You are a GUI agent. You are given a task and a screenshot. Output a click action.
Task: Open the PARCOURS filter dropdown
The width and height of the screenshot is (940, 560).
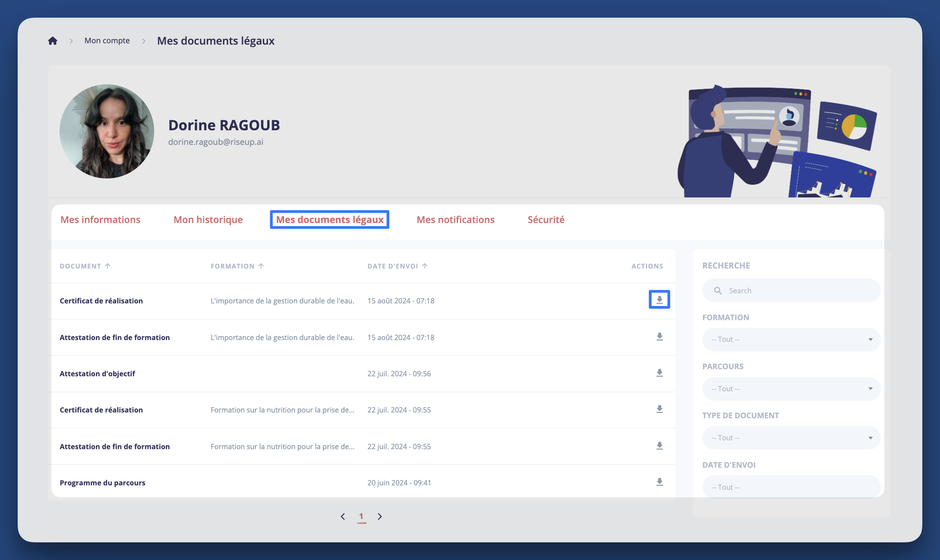click(x=791, y=389)
